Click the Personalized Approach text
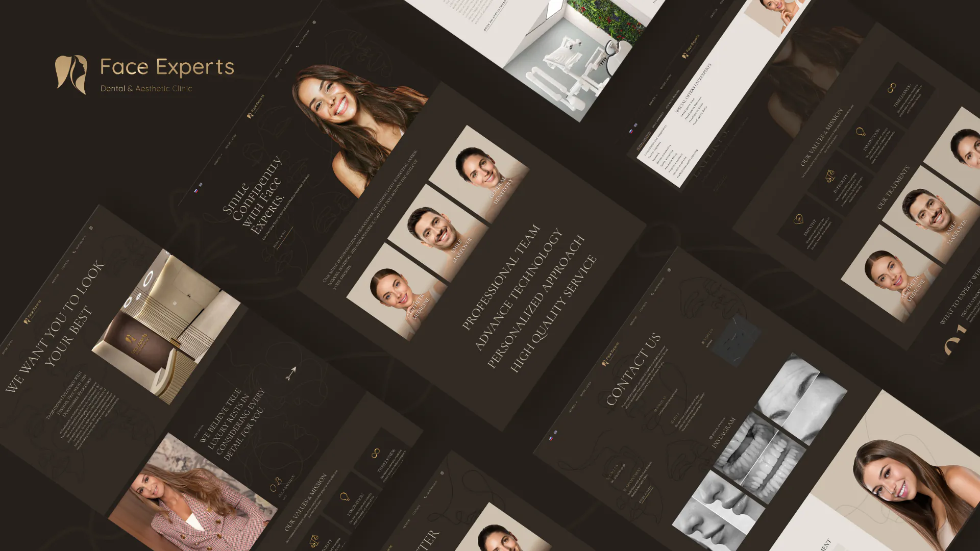This screenshot has width=980, height=551. (536, 302)
